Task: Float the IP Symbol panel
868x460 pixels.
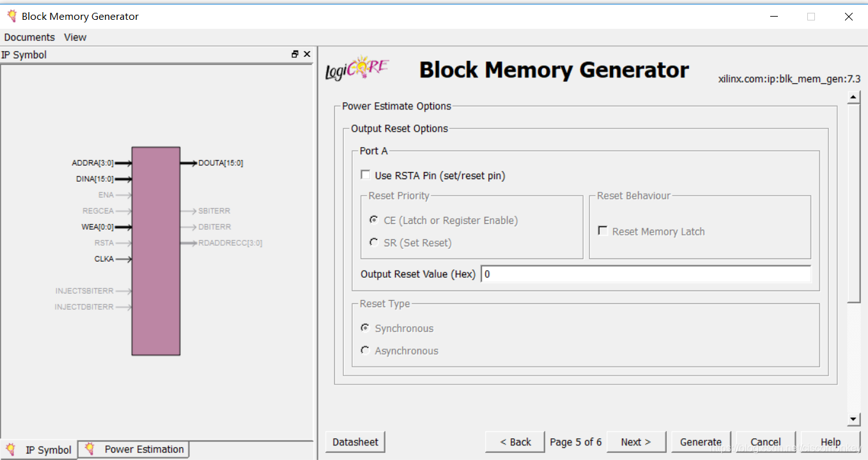Action: click(x=295, y=54)
